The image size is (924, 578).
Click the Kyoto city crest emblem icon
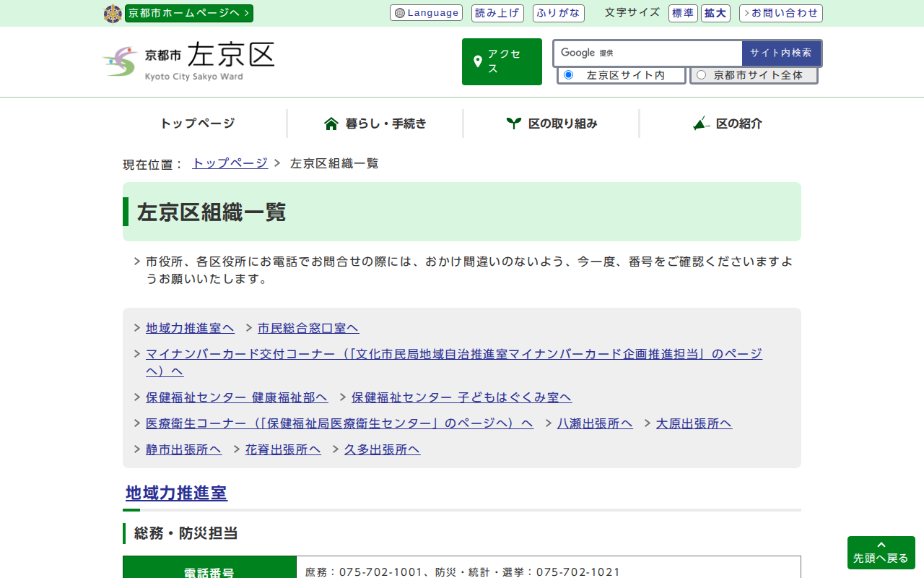[113, 14]
